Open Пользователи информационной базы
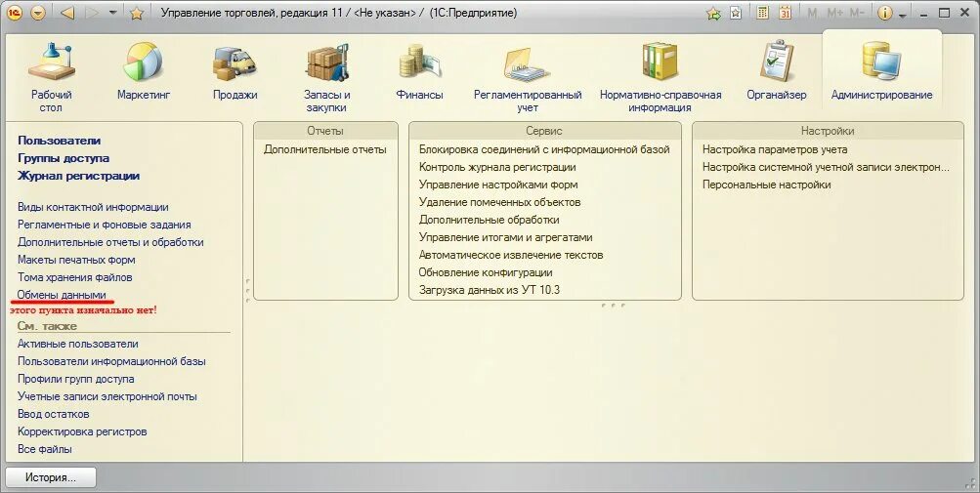Viewport: 980px width, 493px height. click(112, 361)
